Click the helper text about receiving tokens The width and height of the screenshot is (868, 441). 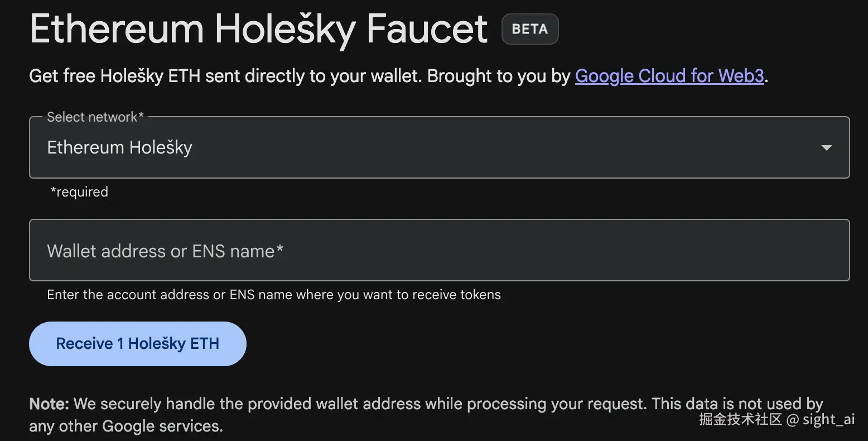[274, 295]
